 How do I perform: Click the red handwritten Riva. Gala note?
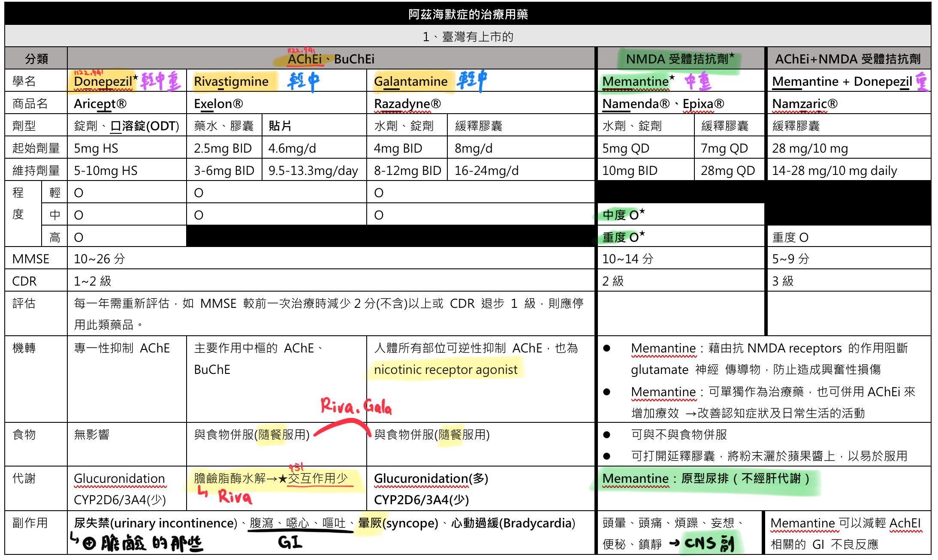point(356,406)
